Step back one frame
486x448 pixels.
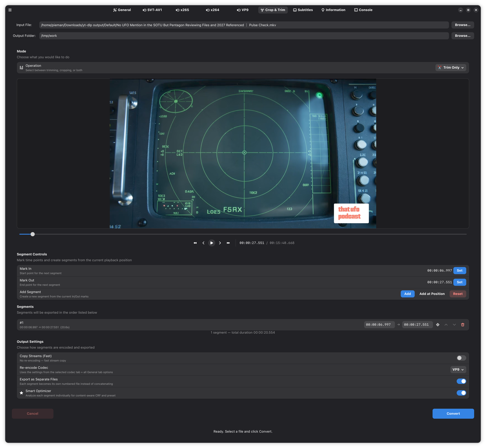(x=203, y=243)
